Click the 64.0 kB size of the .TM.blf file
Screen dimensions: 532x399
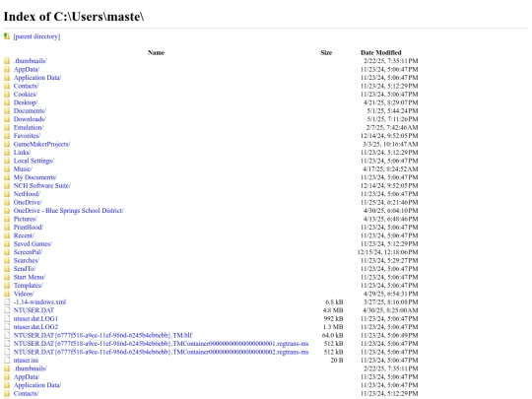[333, 335]
